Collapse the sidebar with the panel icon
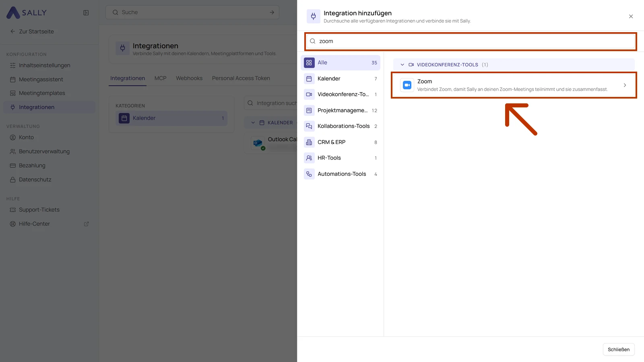The height and width of the screenshot is (362, 644). (86, 12)
